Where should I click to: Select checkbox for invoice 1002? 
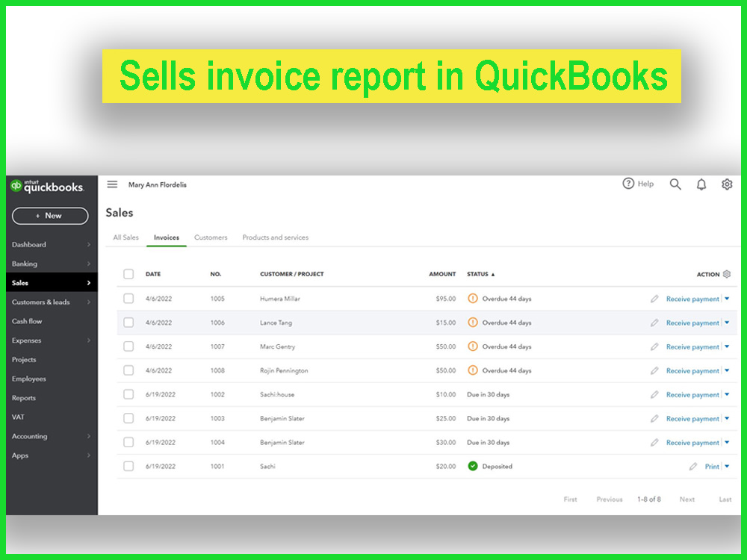tap(128, 394)
